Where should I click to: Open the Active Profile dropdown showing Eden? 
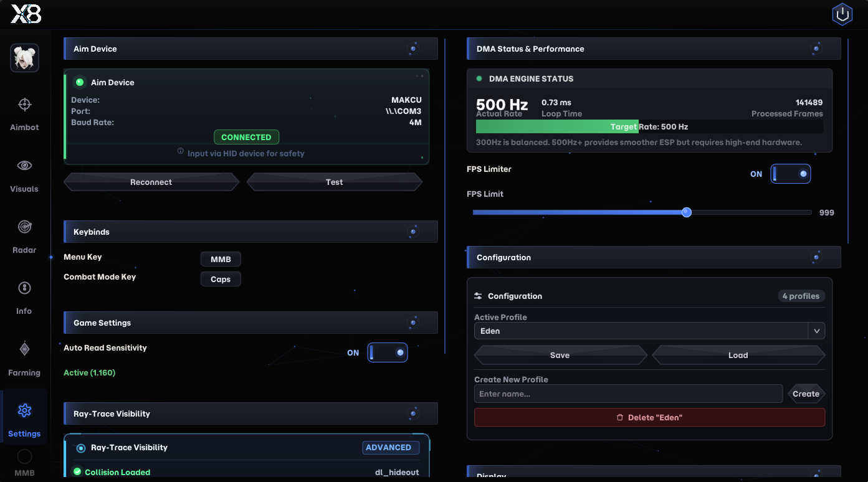[649, 331]
